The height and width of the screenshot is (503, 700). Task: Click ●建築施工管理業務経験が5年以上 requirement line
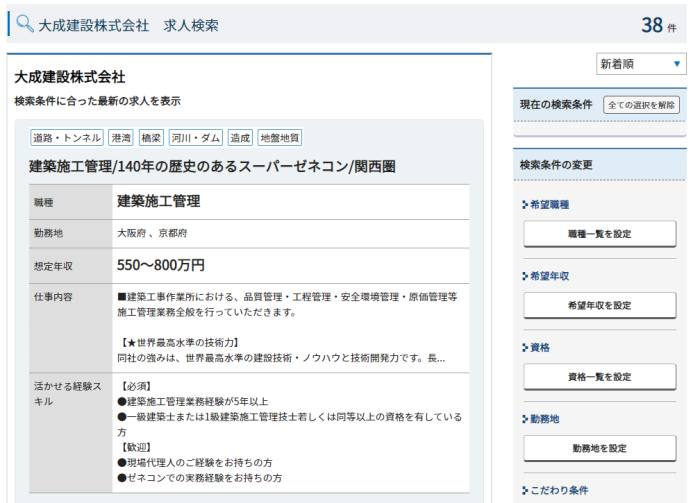tap(193, 401)
